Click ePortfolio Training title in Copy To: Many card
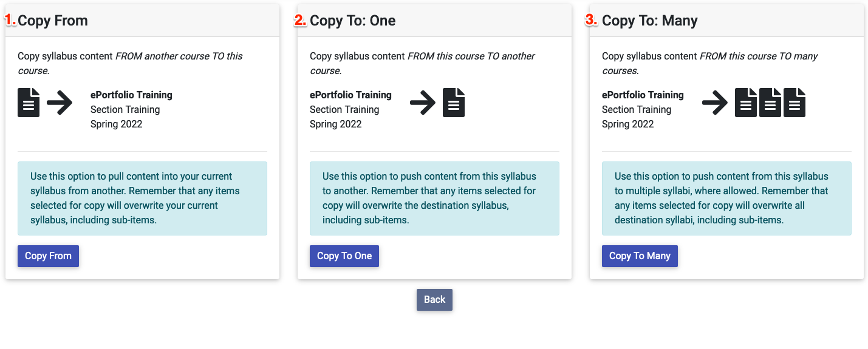 643,95
